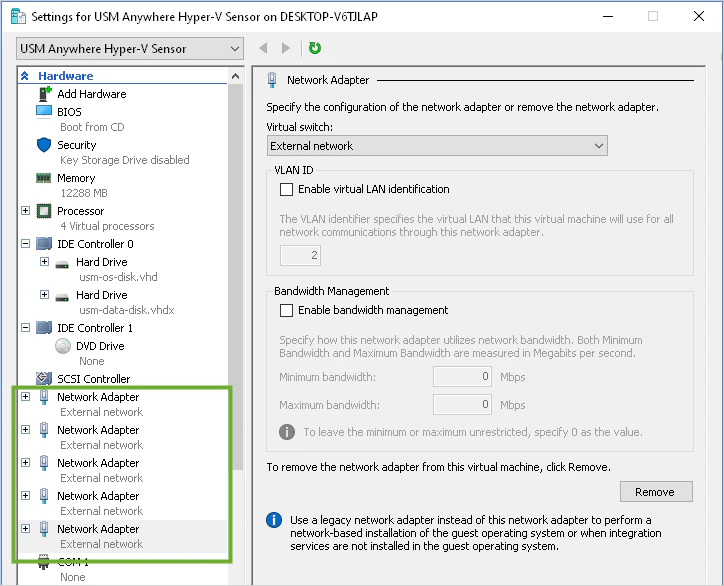Click the '4 Virtual processors' text
The image size is (724, 586).
point(107,226)
